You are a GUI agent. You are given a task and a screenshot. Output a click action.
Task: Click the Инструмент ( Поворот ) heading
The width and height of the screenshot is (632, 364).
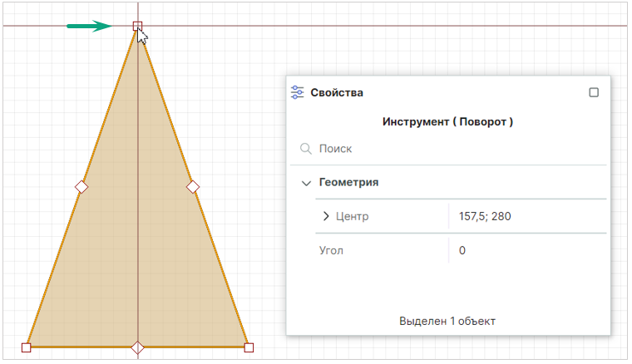coord(447,121)
